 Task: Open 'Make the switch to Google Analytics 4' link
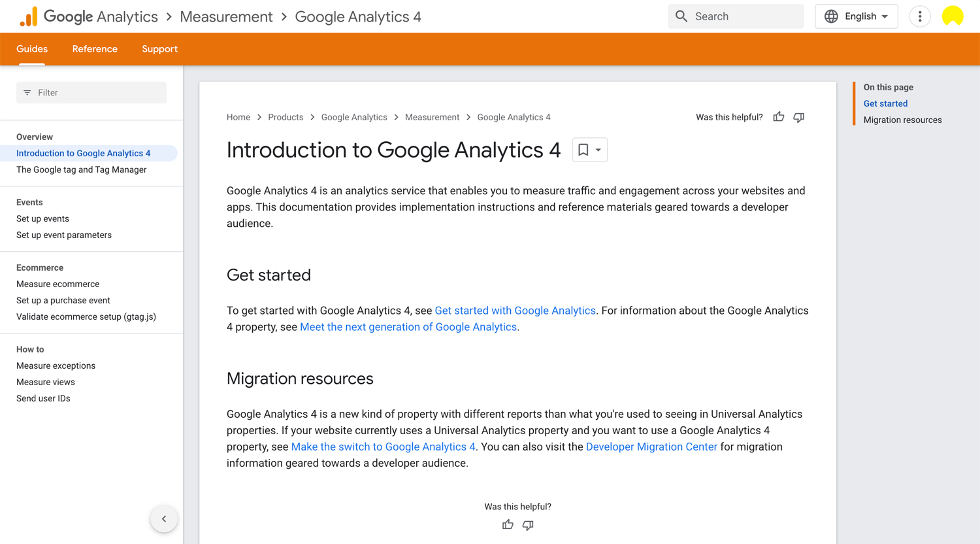pos(384,447)
